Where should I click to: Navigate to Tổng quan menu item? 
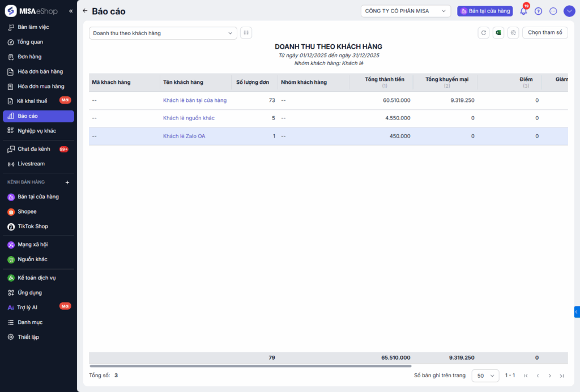click(30, 42)
